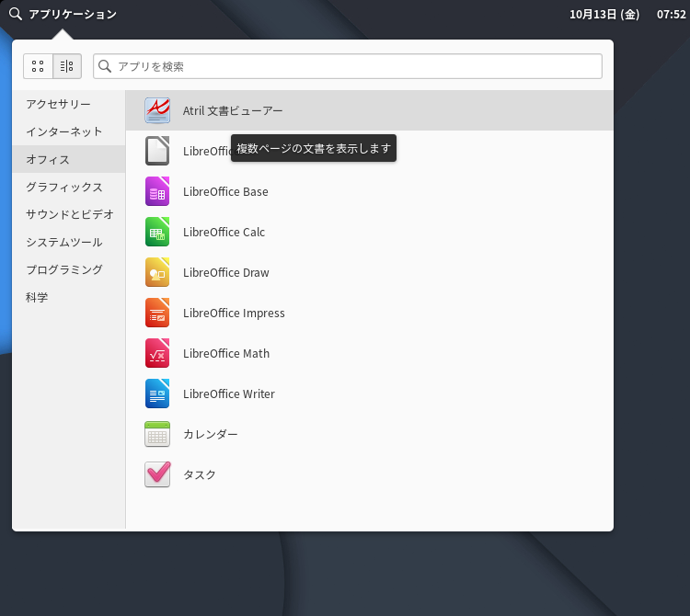Open the カレンダー calendar icon
The height and width of the screenshot is (616, 690).
pyautogui.click(x=157, y=434)
